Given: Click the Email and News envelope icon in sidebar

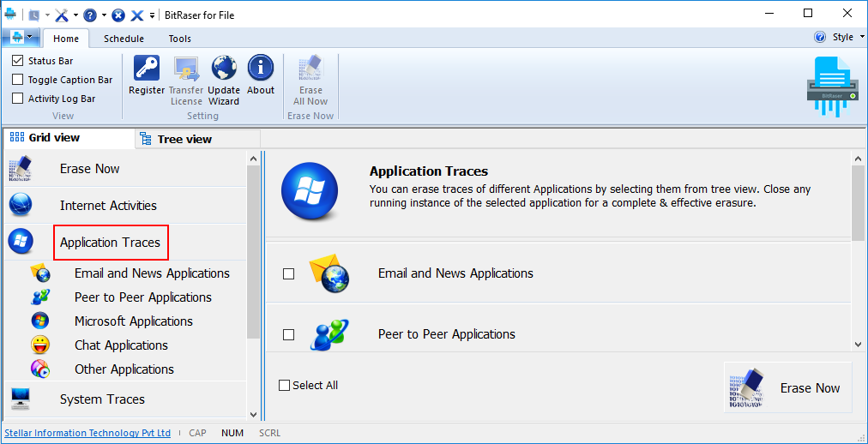Looking at the screenshot, I should pyautogui.click(x=40, y=273).
